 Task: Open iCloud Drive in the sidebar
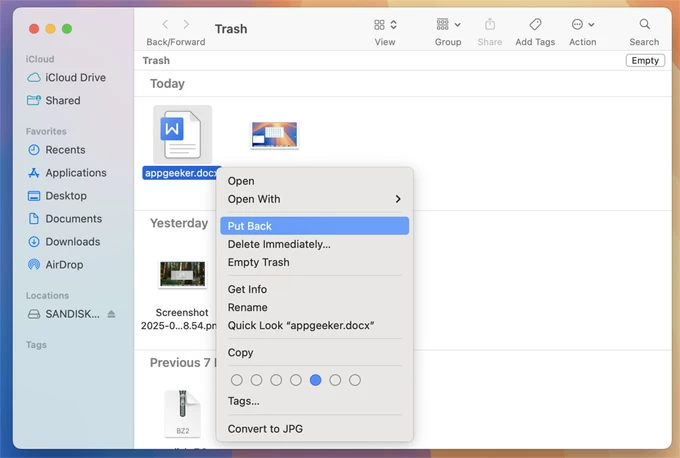[74, 78]
